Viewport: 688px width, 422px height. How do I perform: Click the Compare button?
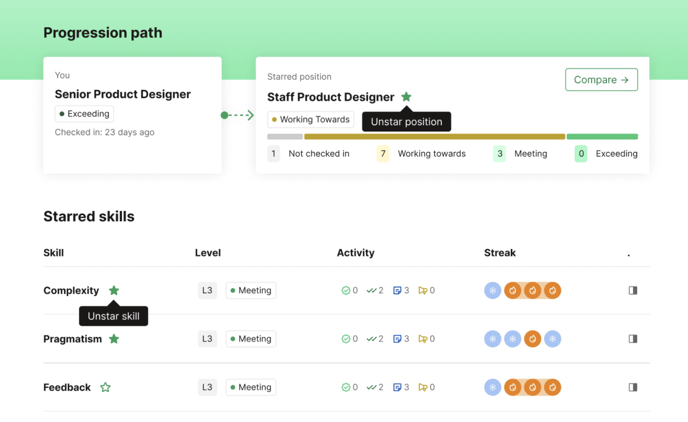601,80
